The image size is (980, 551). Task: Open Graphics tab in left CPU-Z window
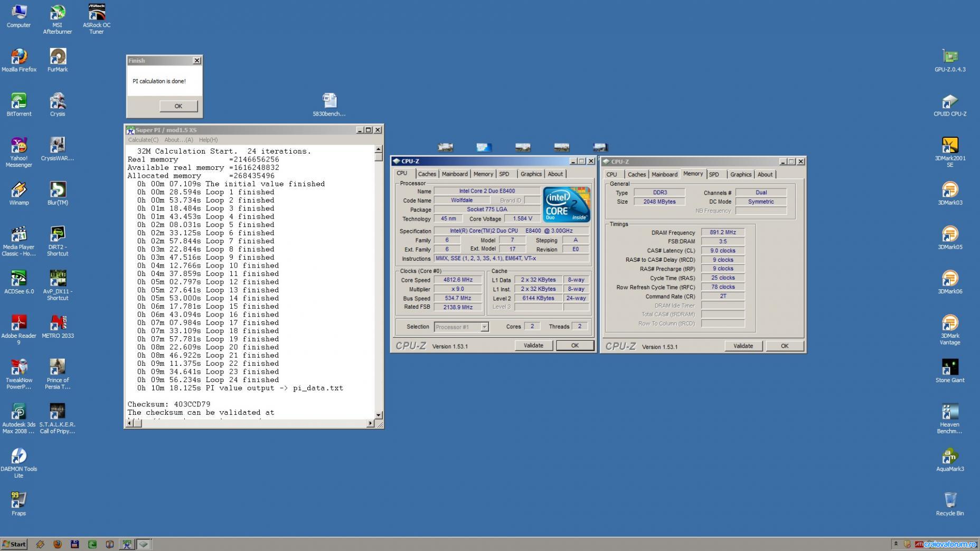[x=531, y=174]
